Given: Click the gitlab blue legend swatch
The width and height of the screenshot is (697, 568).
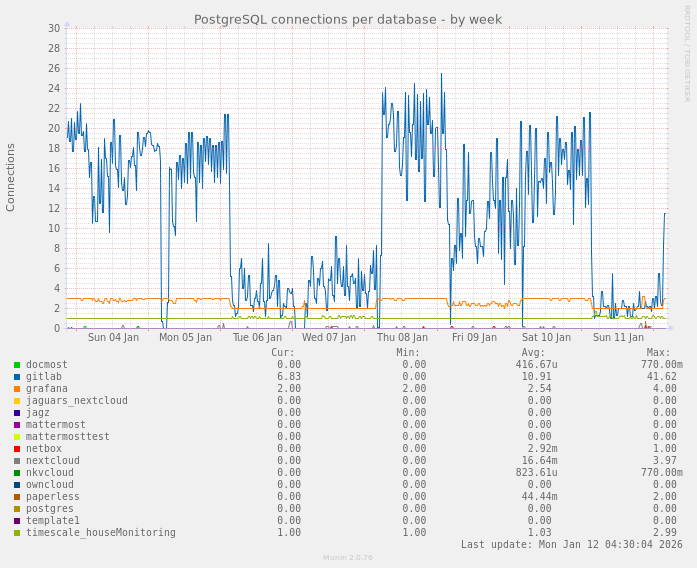Looking at the screenshot, I should click(17, 377).
